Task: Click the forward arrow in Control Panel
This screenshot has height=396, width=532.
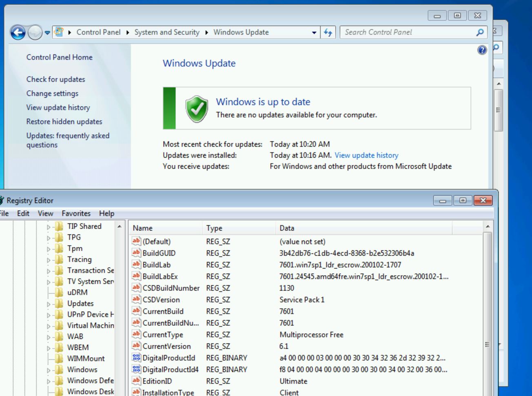Action: point(36,33)
